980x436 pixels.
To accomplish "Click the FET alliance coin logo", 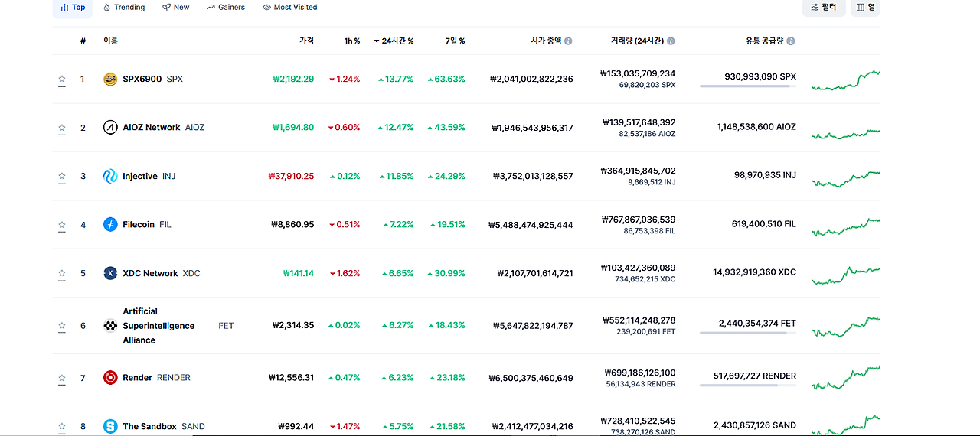I will (110, 326).
